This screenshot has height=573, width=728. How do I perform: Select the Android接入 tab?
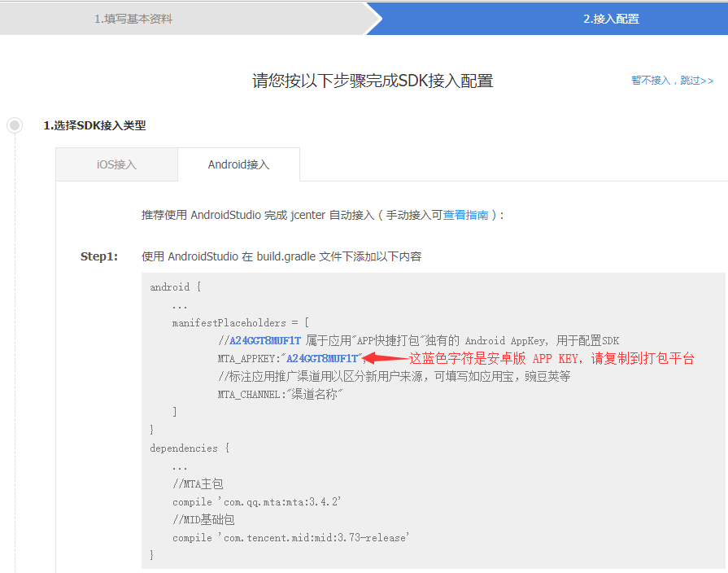[238, 164]
